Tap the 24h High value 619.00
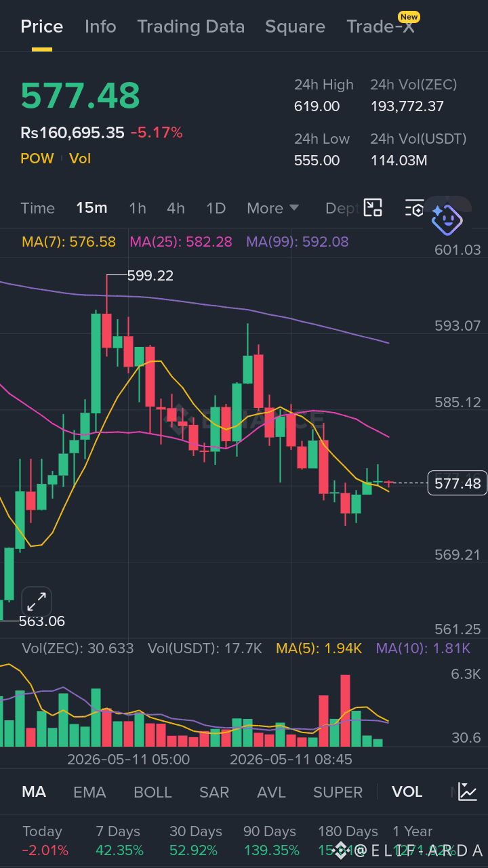 coord(317,106)
